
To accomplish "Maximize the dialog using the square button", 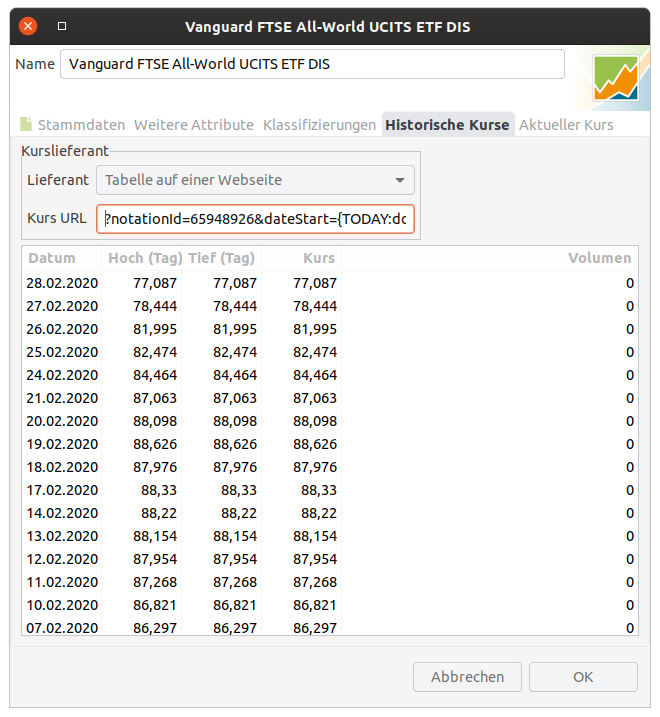I will [x=62, y=26].
